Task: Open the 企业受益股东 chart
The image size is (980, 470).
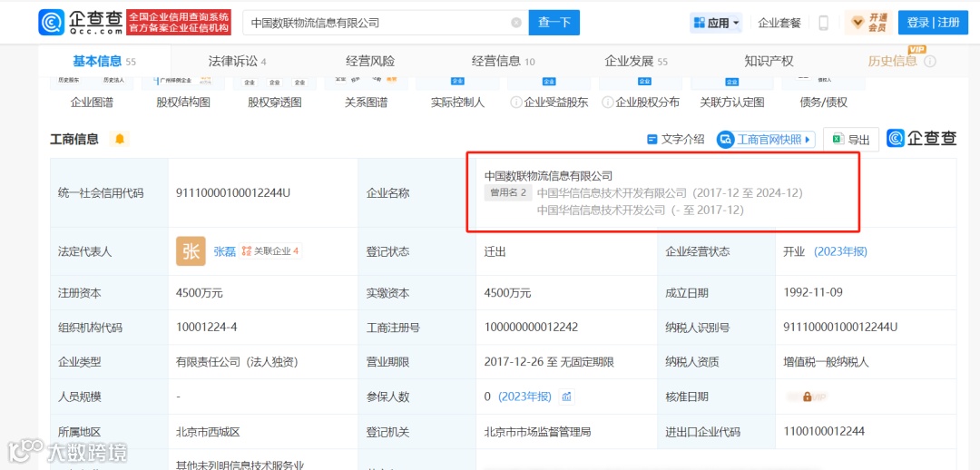Action: click(549, 93)
